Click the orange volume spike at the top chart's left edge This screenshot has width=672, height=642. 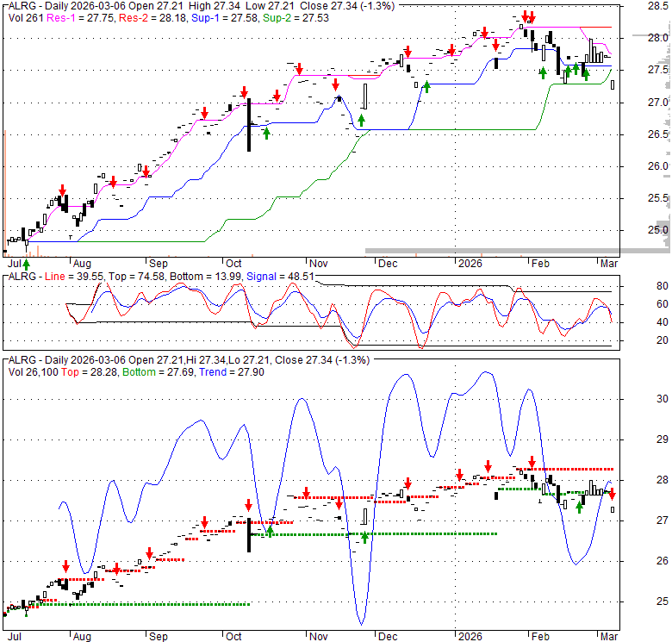coord(5,190)
